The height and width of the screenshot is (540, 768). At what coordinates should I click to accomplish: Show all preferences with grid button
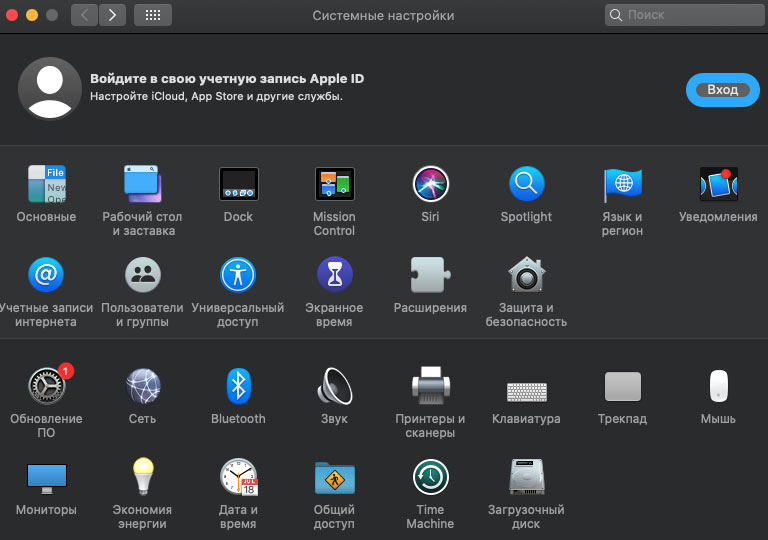(153, 15)
